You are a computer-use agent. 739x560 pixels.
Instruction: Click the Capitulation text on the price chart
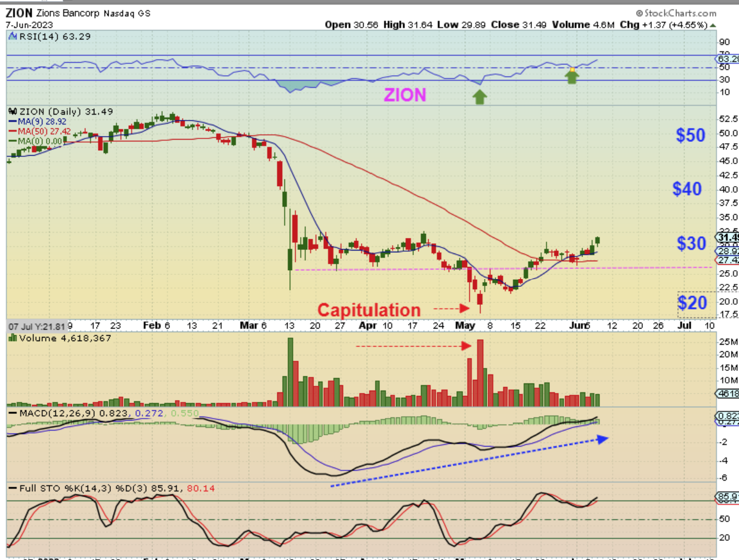pos(369,310)
